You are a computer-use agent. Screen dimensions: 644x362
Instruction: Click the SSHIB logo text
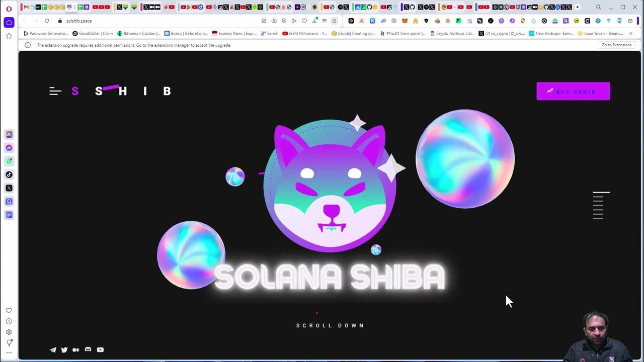point(121,90)
